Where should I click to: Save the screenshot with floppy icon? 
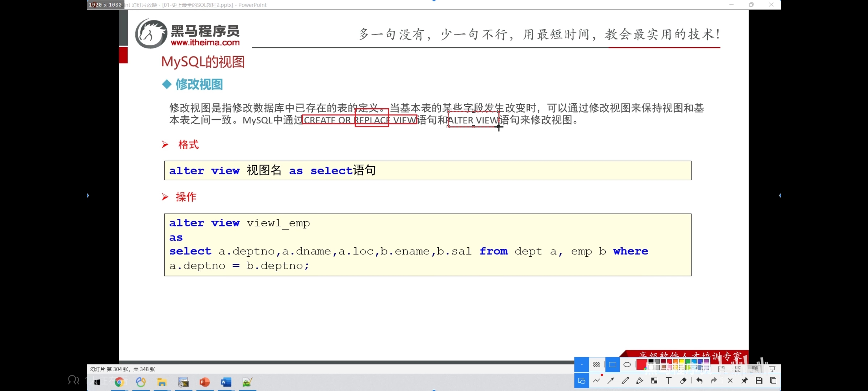point(759,381)
